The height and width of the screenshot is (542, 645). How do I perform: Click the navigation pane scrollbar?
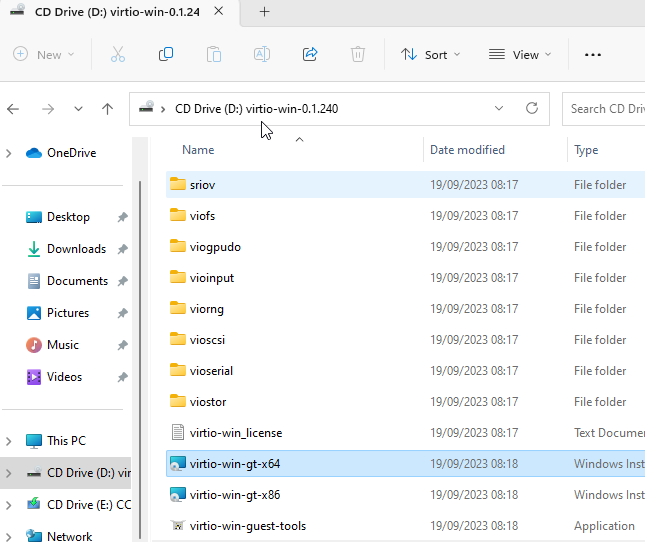coord(140,360)
